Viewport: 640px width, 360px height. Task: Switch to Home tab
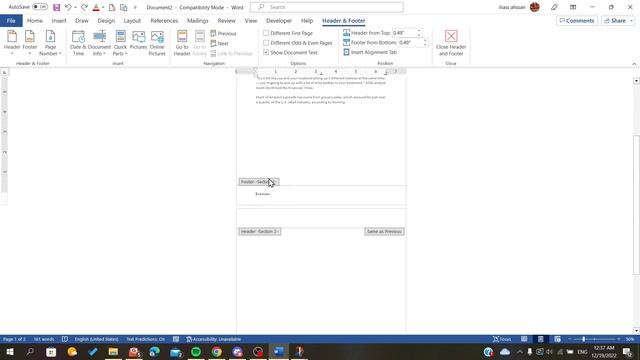coord(35,20)
